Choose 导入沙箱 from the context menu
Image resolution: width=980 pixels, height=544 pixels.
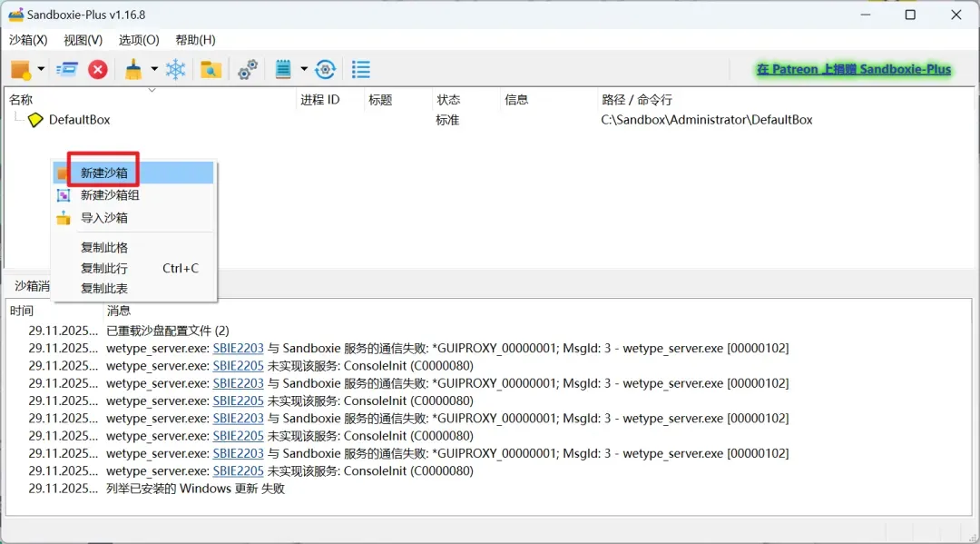point(133,218)
